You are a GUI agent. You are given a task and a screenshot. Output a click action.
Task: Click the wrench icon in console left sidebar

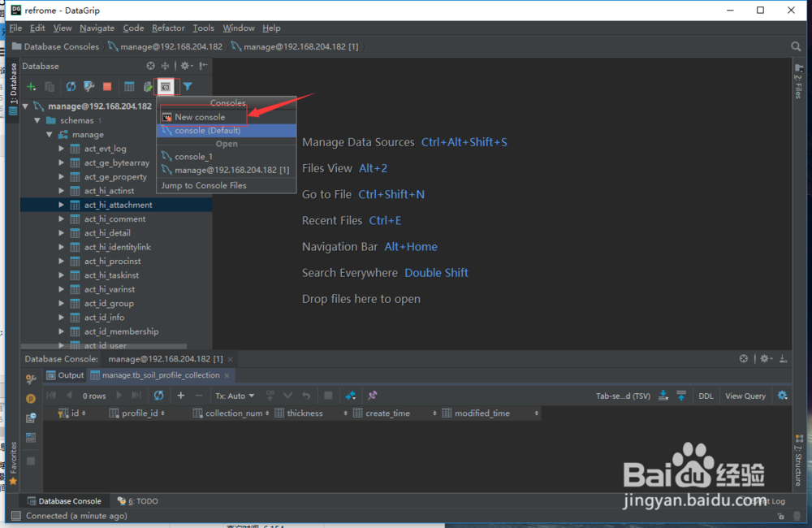coord(31,379)
